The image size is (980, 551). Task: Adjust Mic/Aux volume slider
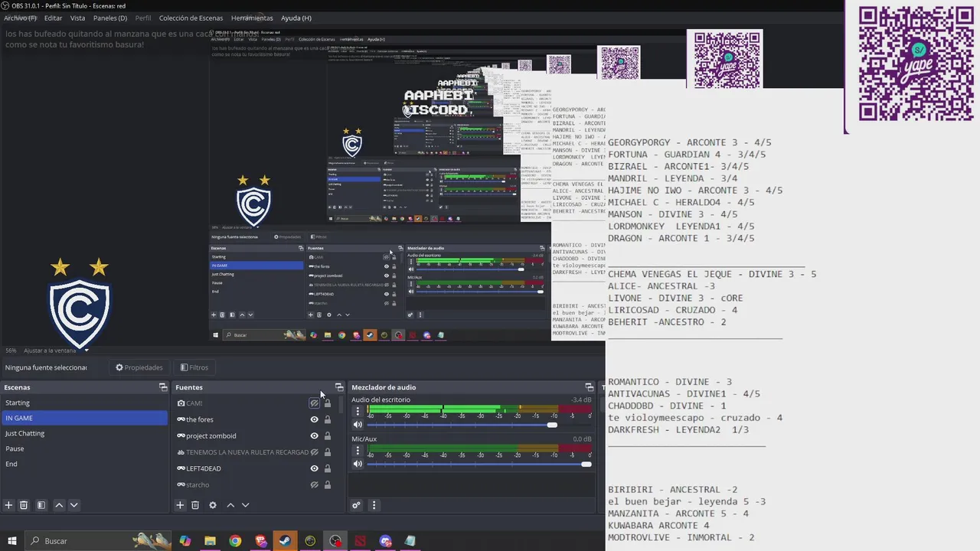(479, 464)
